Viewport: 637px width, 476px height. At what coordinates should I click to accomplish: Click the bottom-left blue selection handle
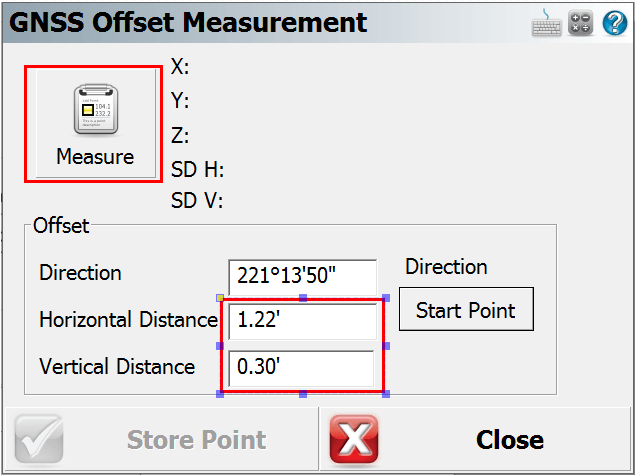pos(220,394)
